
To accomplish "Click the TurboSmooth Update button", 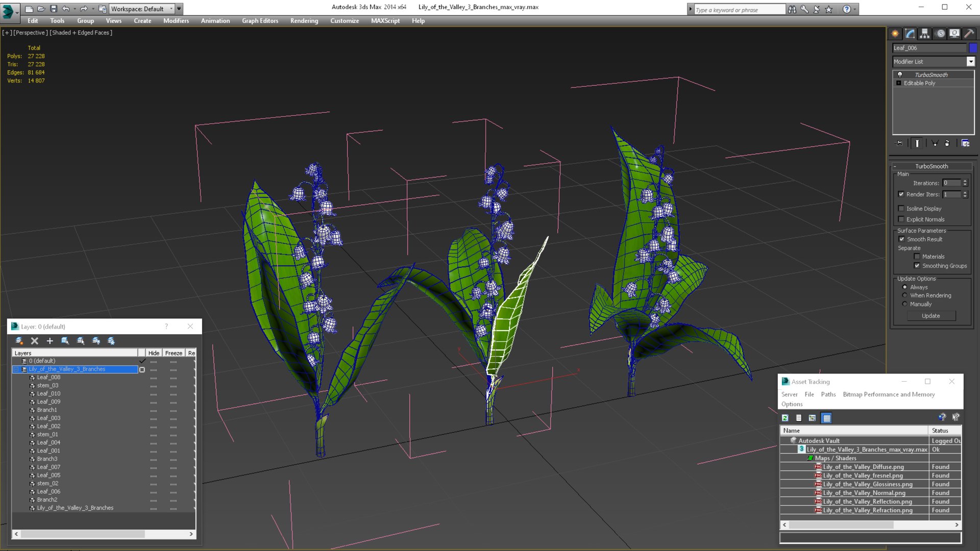I will click(931, 316).
